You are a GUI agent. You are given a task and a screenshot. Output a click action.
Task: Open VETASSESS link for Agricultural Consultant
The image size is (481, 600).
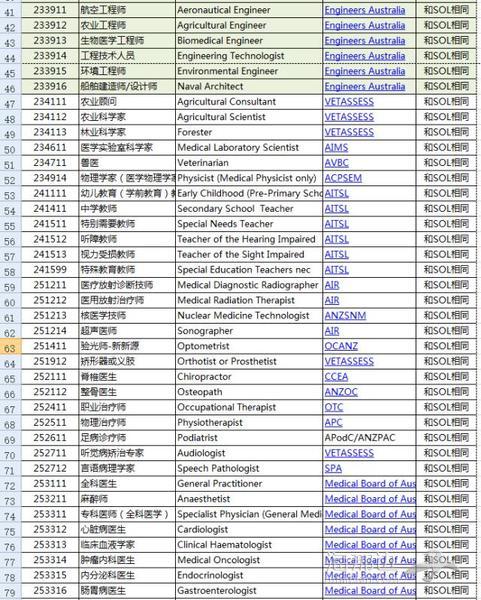pyautogui.click(x=349, y=102)
